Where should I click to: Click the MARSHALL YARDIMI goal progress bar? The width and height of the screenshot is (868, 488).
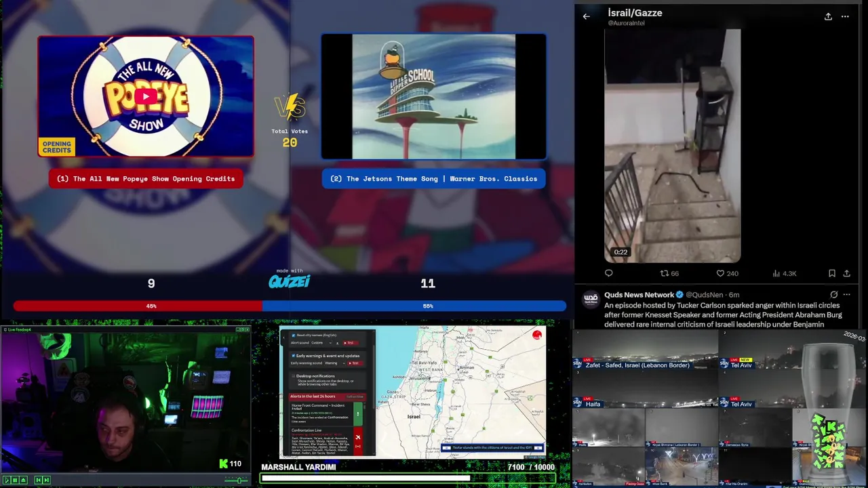[408, 478]
